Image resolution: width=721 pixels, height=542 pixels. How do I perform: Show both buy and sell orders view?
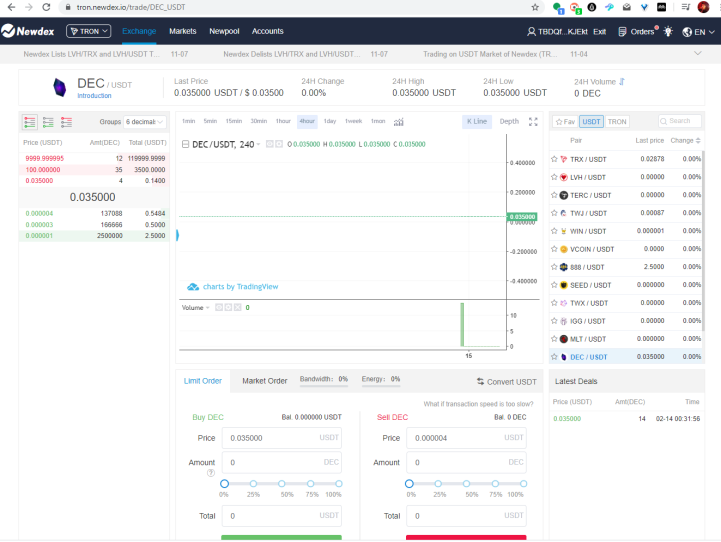click(30, 122)
